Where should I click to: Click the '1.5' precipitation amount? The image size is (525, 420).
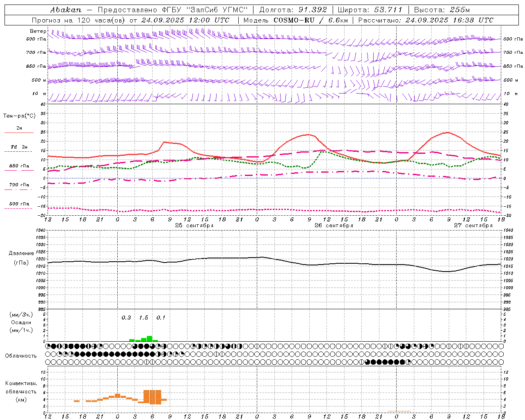click(x=144, y=318)
